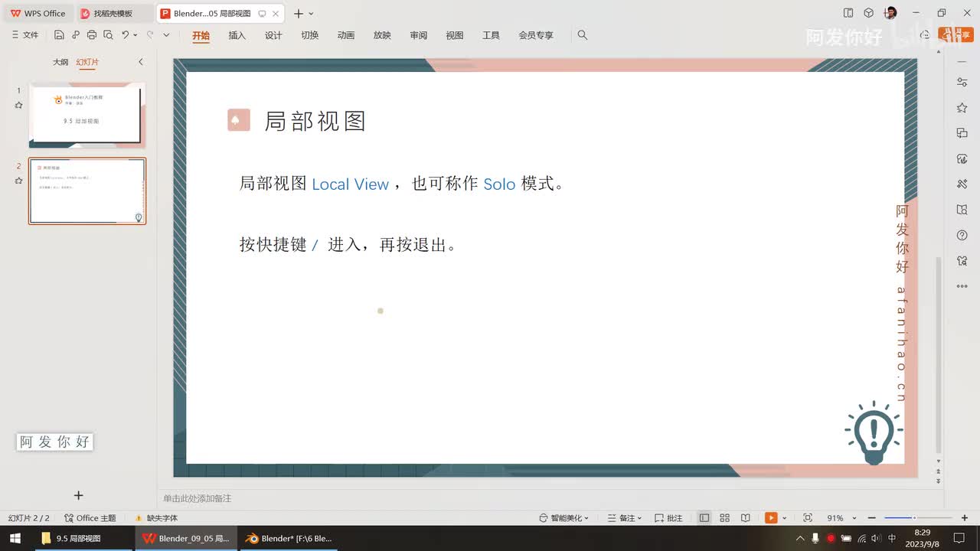Click the star icon beside slide 2
Screen dimensions: 980x551
coord(18,181)
